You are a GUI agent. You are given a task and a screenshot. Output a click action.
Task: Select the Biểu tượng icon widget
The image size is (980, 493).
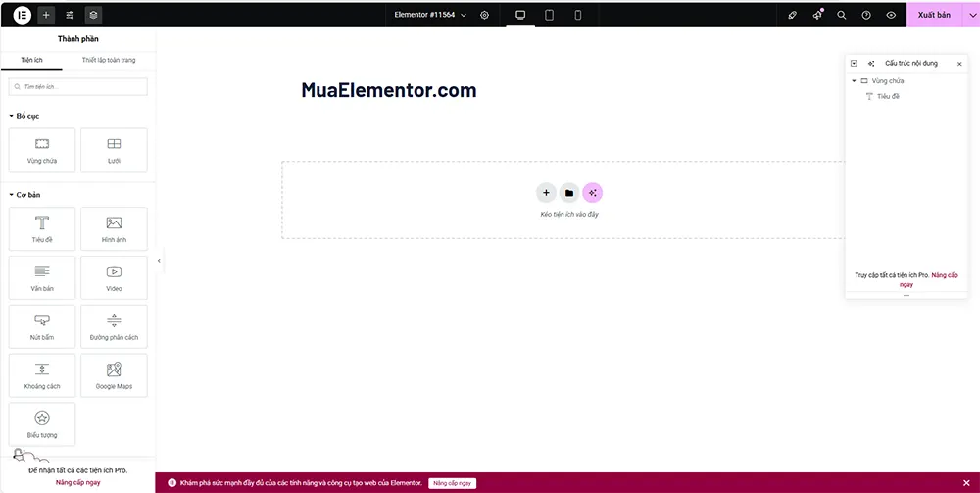click(42, 423)
